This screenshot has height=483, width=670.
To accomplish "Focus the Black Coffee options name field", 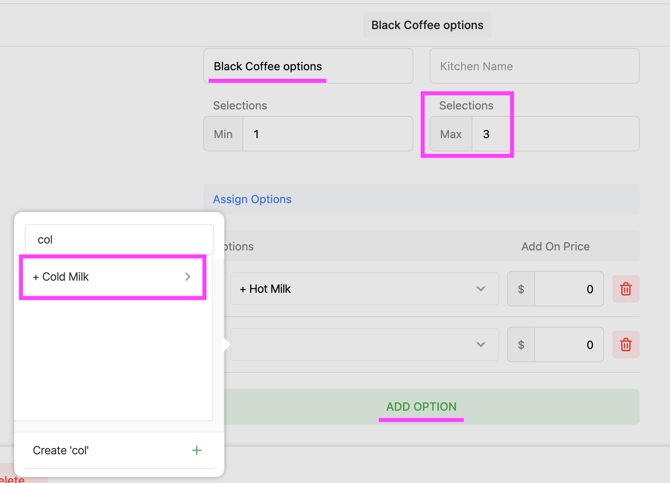I will coord(308,67).
